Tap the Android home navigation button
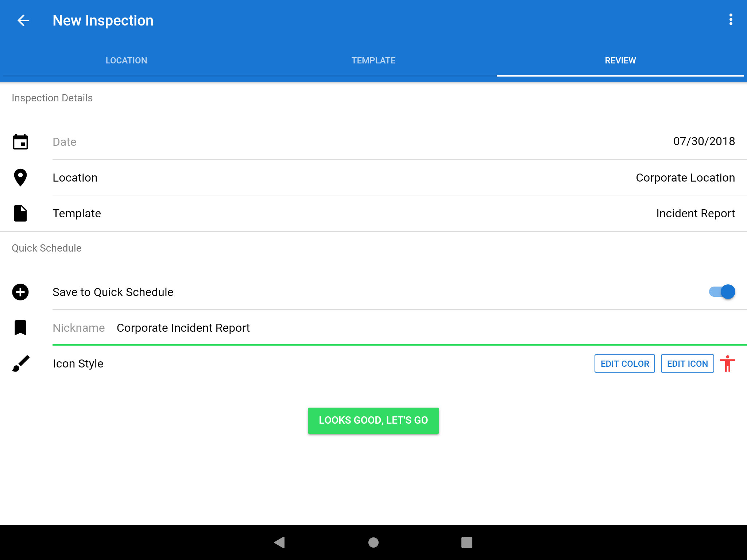This screenshot has height=560, width=747. point(373,542)
